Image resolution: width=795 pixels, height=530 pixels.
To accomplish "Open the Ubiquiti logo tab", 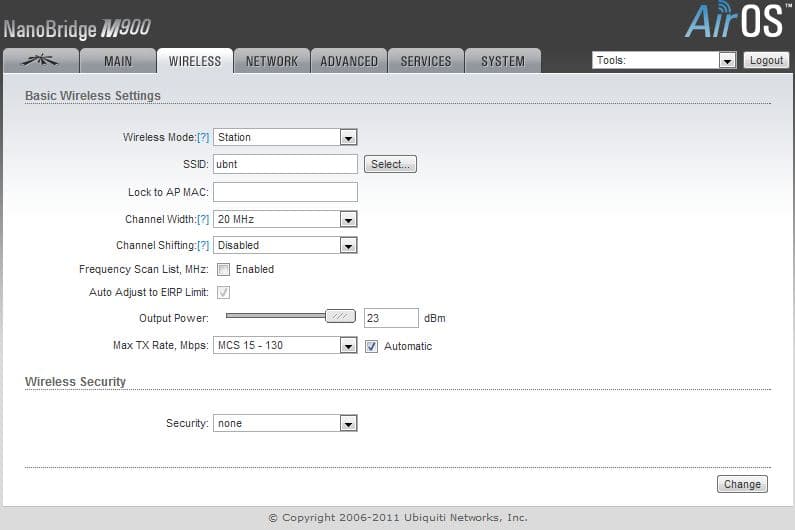I will coord(41,61).
